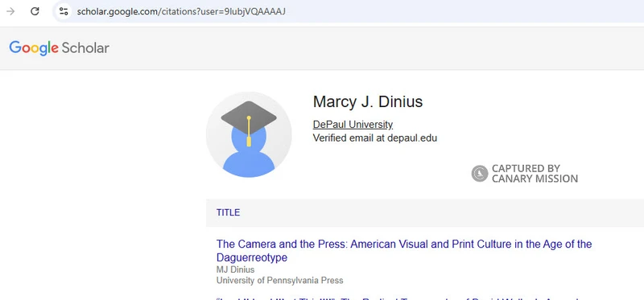The image size is (644, 300).
Task: Reload the page with refresh icon
Action: 35,11
